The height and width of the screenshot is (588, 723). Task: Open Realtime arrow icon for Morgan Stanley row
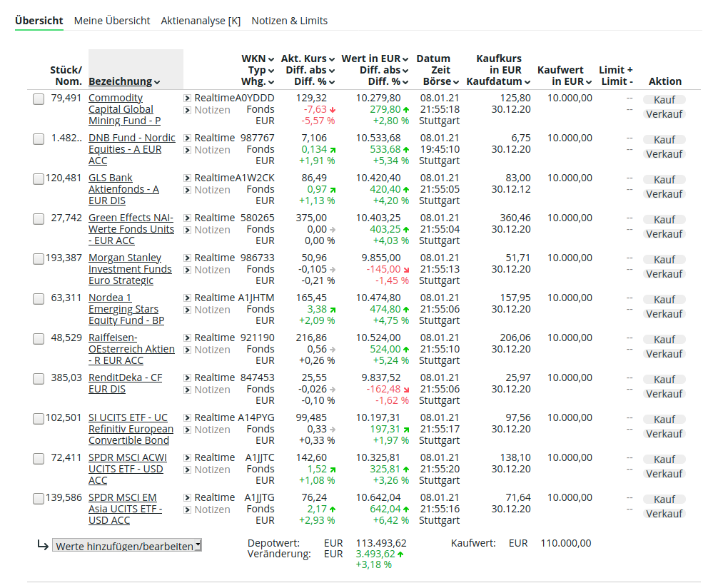tap(187, 258)
